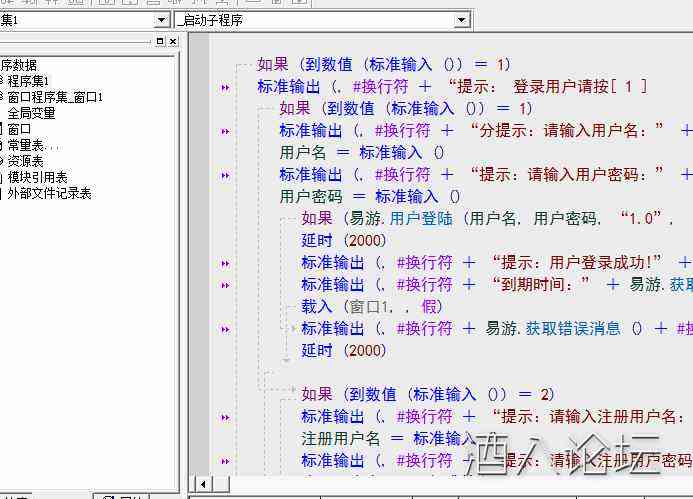Image resolution: width=693 pixels, height=499 pixels.
Task: Open the _启动子程序 subroutine dropdown
Action: 461,20
